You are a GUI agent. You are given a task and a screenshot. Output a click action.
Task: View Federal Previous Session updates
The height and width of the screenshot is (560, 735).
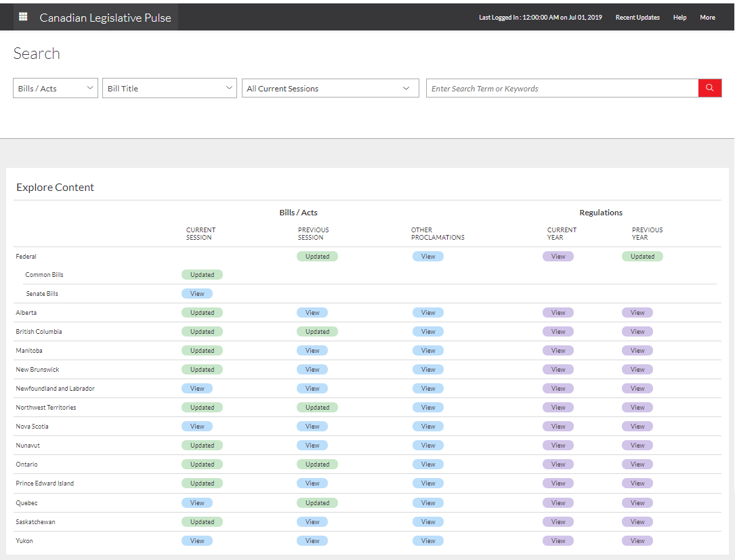pos(317,256)
